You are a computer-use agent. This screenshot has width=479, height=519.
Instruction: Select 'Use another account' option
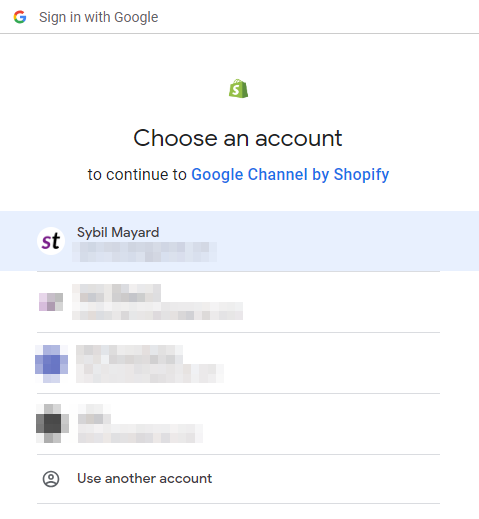(x=238, y=479)
